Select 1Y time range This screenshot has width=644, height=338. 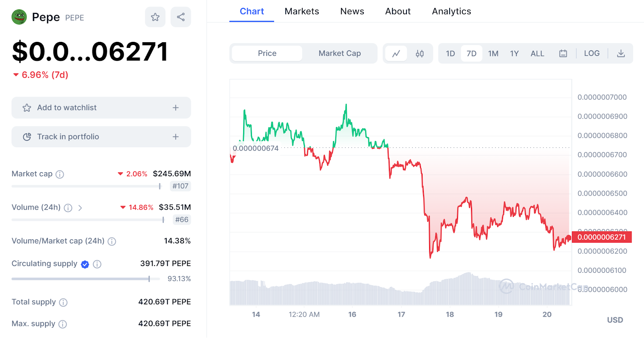(x=514, y=54)
